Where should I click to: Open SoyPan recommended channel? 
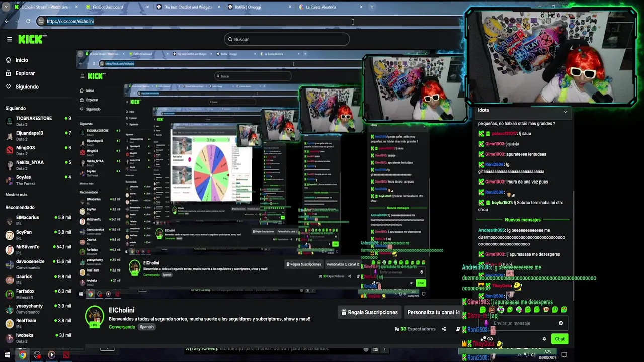[x=38, y=235]
